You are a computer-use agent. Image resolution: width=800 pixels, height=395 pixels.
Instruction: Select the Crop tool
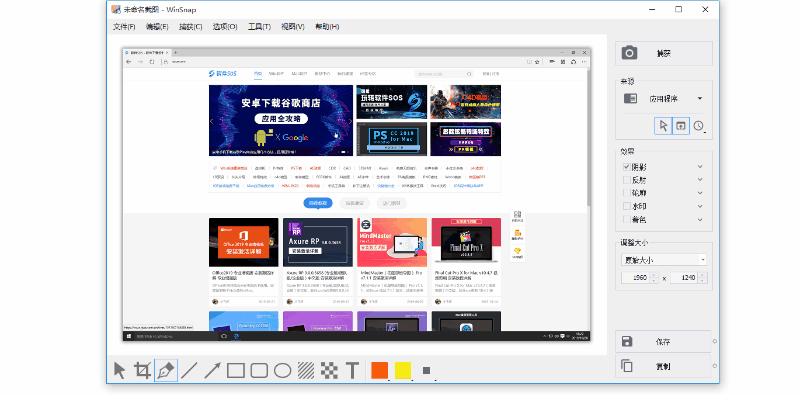point(142,370)
